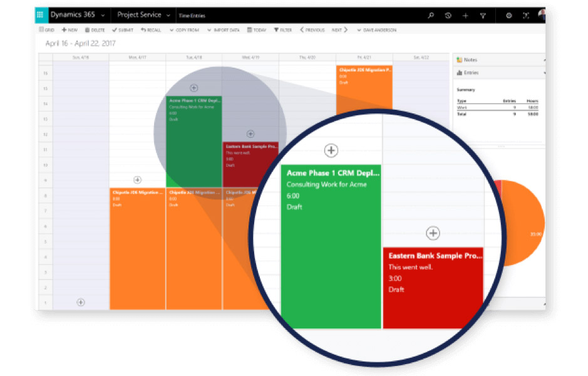Viewport: 588px width, 376px height.
Task: Select the Sat, 4/22 column header
Action: point(421,58)
